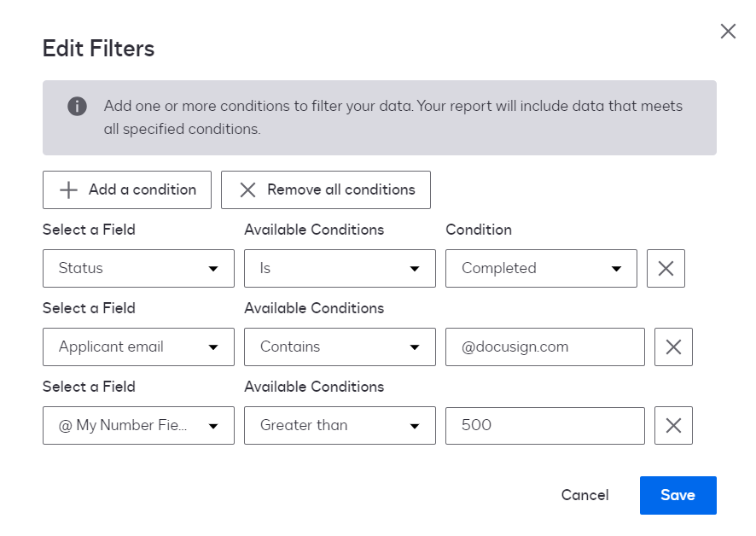Click the @docusign.com value field
Viewport: 756px width, 536px height.
coord(544,347)
